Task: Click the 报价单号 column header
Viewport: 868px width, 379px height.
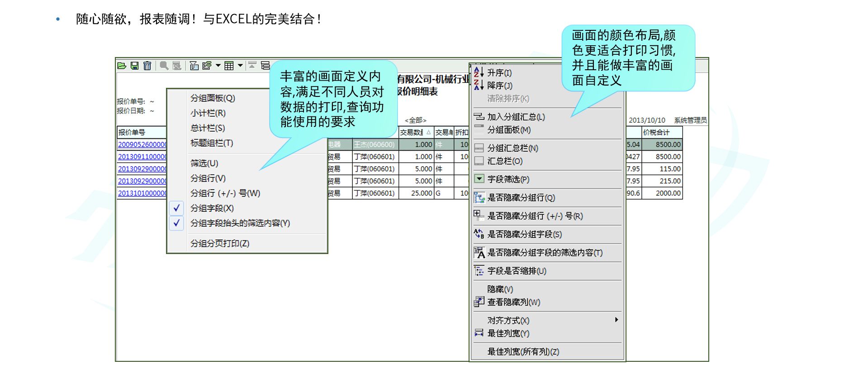Action: tap(141, 133)
